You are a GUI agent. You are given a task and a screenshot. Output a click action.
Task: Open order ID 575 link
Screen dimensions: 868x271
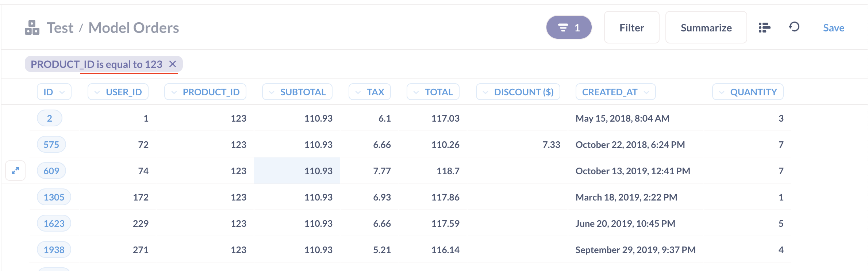51,144
